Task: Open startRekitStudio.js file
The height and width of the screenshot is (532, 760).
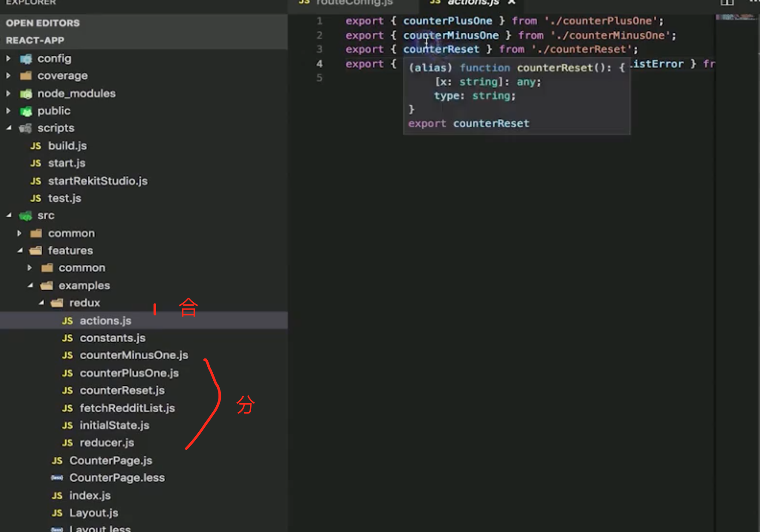Action: point(98,181)
